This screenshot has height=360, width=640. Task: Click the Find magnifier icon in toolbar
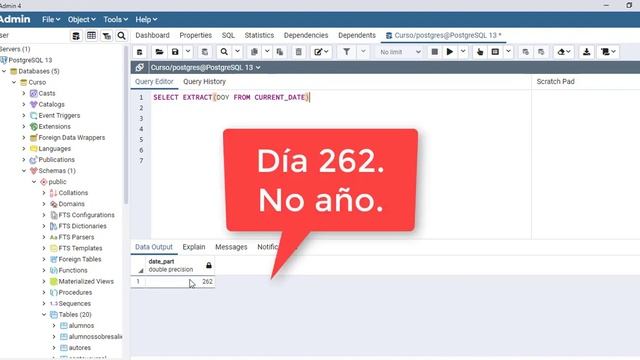(x=224, y=52)
